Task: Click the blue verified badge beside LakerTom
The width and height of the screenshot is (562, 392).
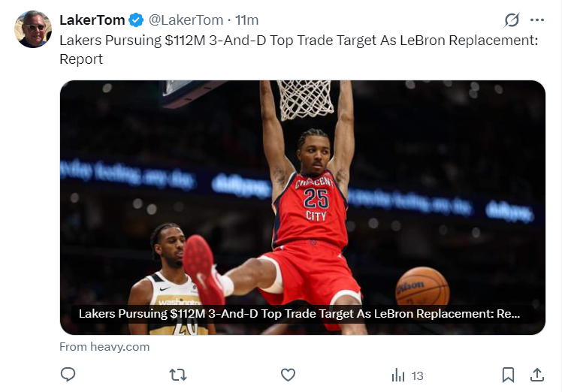Action: (x=136, y=20)
